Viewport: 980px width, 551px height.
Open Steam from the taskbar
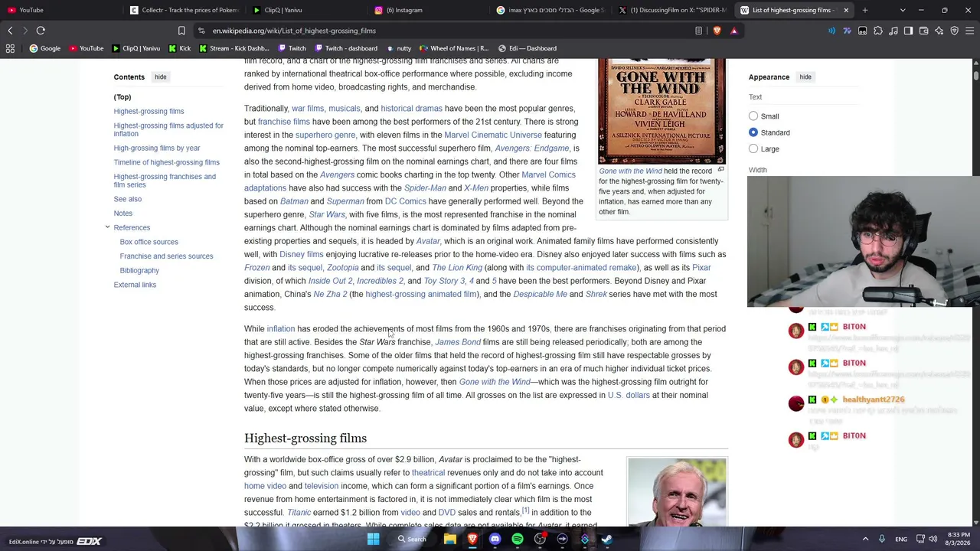coord(607,539)
